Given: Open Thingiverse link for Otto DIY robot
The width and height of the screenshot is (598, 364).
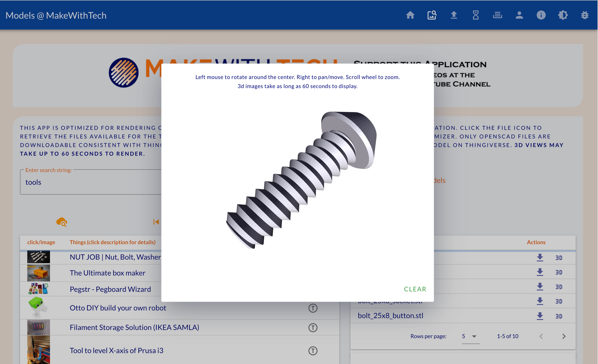Looking at the screenshot, I should 313,308.
